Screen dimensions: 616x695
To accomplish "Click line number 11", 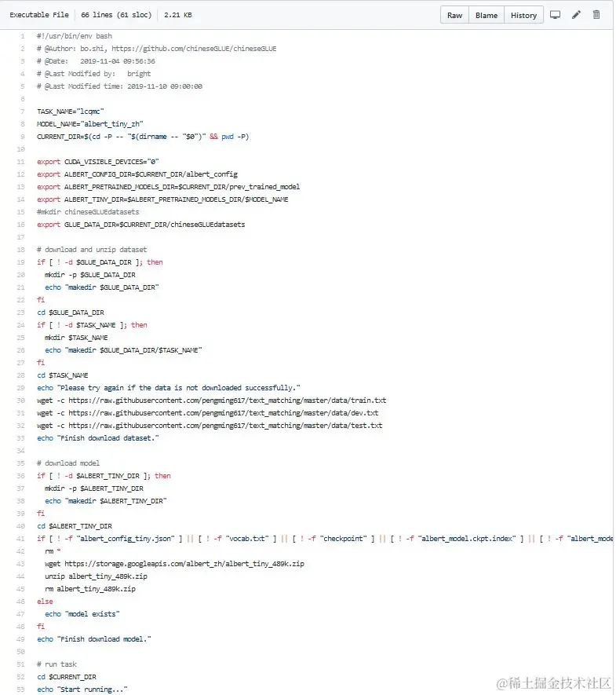I will point(21,162).
